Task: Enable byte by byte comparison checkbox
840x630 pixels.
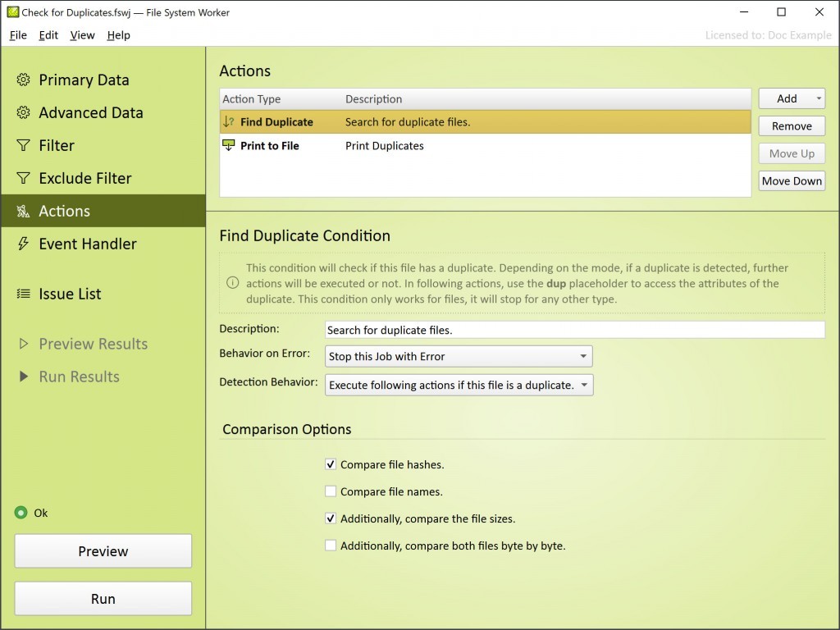Action: pos(331,546)
